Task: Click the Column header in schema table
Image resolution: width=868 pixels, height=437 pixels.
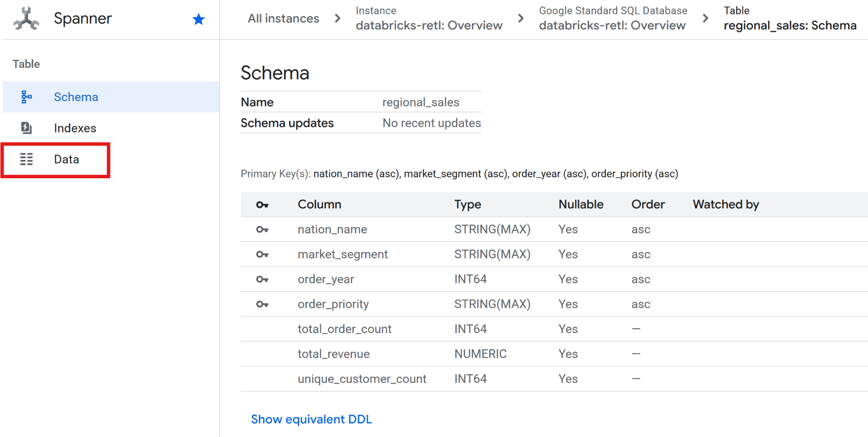Action: (319, 204)
